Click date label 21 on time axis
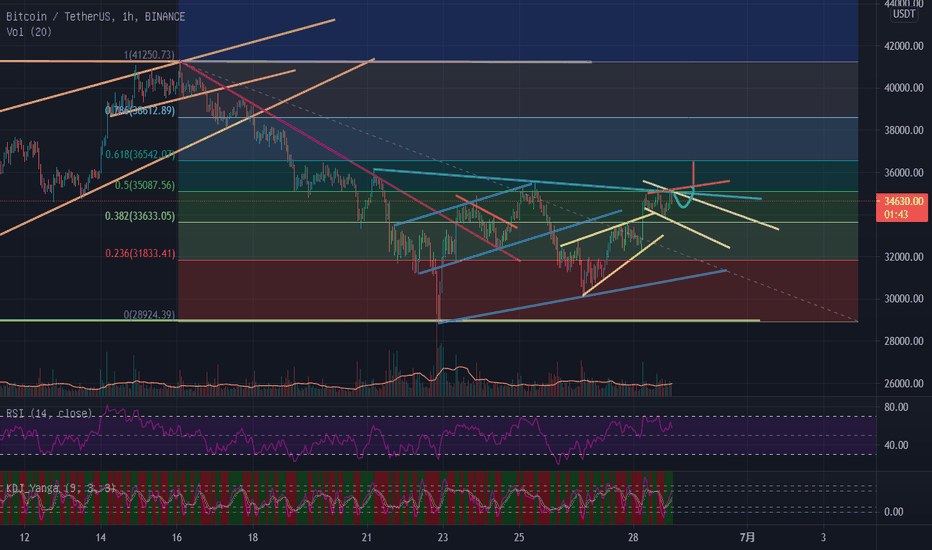Image resolution: width=932 pixels, height=550 pixels. point(367,538)
